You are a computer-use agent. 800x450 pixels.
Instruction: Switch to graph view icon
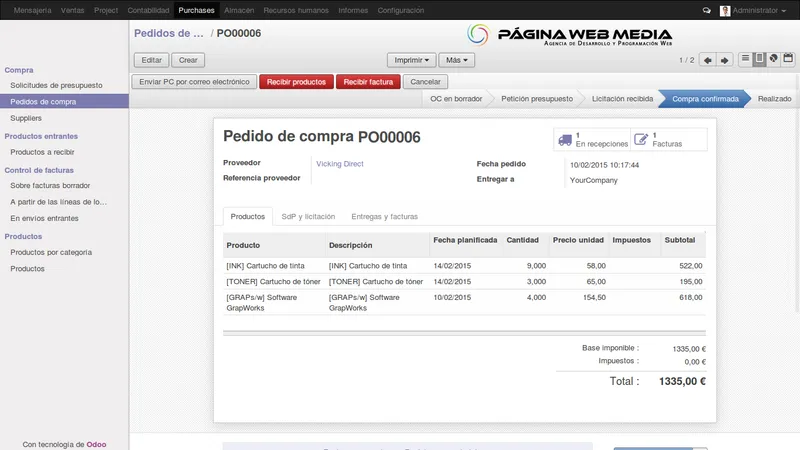pyautogui.click(x=774, y=59)
